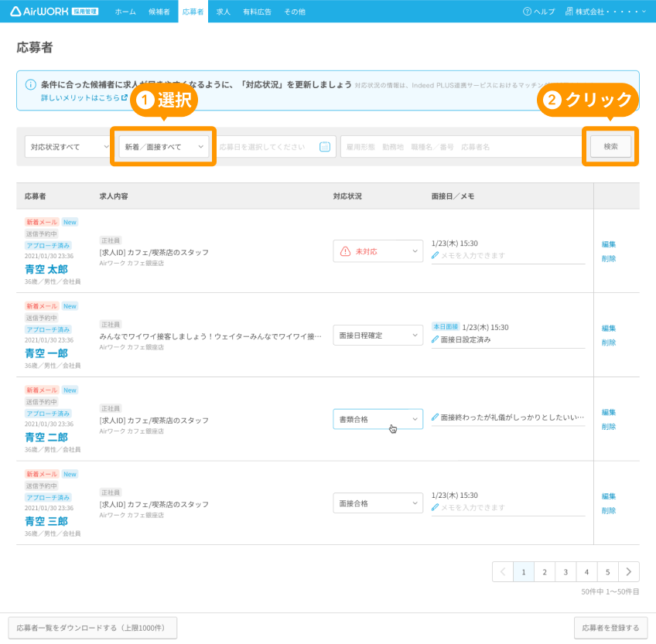Click 応募者一覧をダウンロードする button
The width and height of the screenshot is (656, 644).
coord(93,628)
